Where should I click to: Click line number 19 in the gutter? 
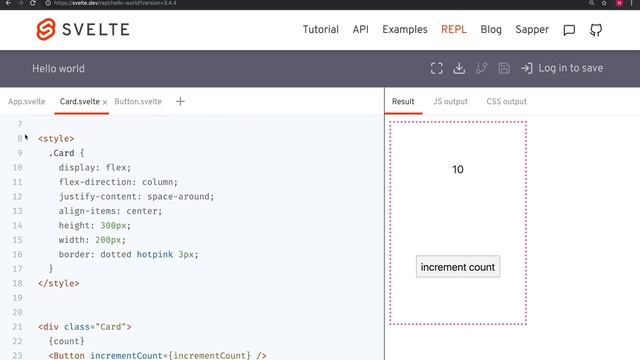[17, 298]
